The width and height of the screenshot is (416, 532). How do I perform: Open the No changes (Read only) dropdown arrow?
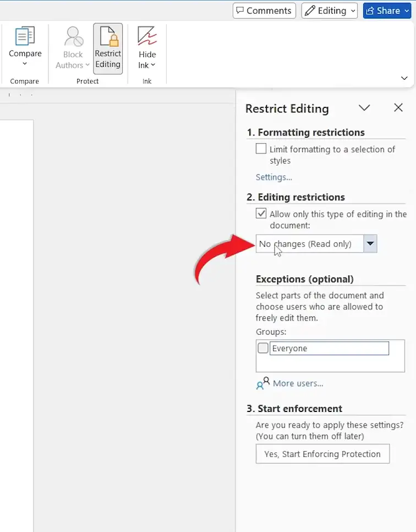click(370, 243)
